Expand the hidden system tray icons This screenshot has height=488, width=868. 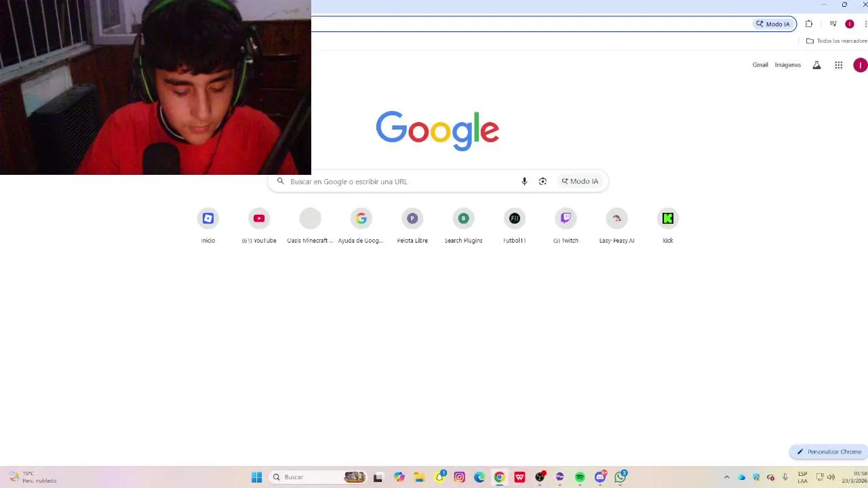pyautogui.click(x=727, y=477)
